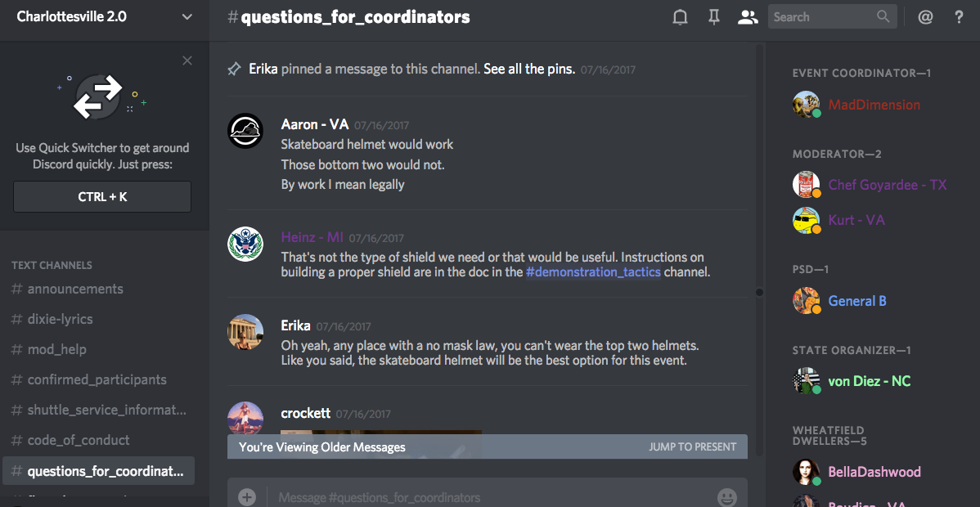This screenshot has height=507, width=980.
Task: Expand the Charlottesville 2.0 server dropdown
Action: coord(187,17)
